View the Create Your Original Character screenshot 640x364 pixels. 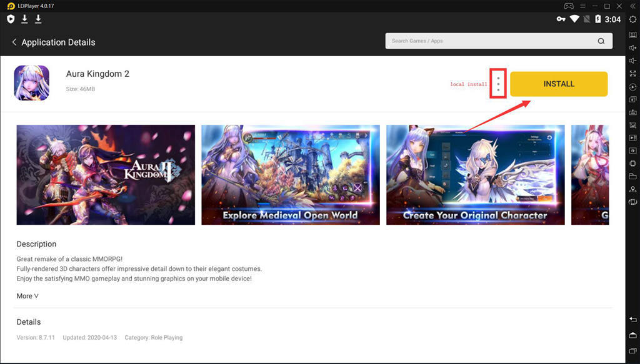tap(475, 175)
